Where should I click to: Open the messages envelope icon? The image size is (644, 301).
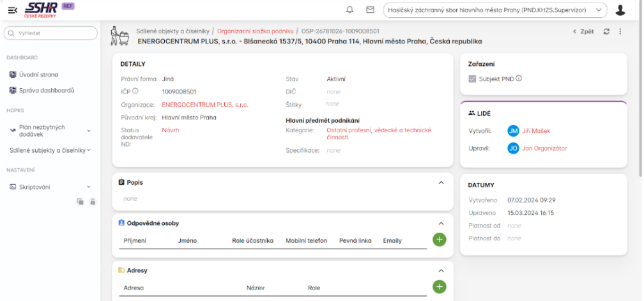pos(370,10)
